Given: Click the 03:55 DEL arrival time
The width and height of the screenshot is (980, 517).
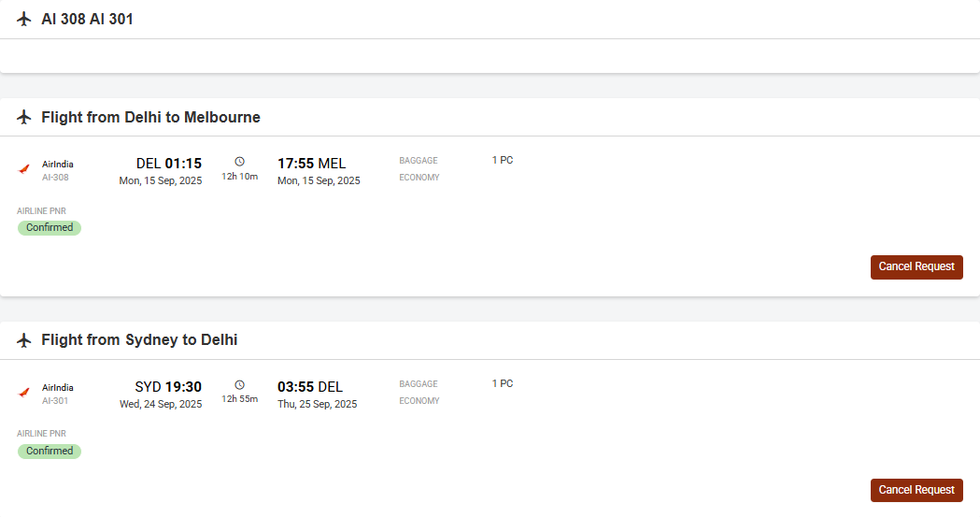Looking at the screenshot, I should tap(310, 387).
